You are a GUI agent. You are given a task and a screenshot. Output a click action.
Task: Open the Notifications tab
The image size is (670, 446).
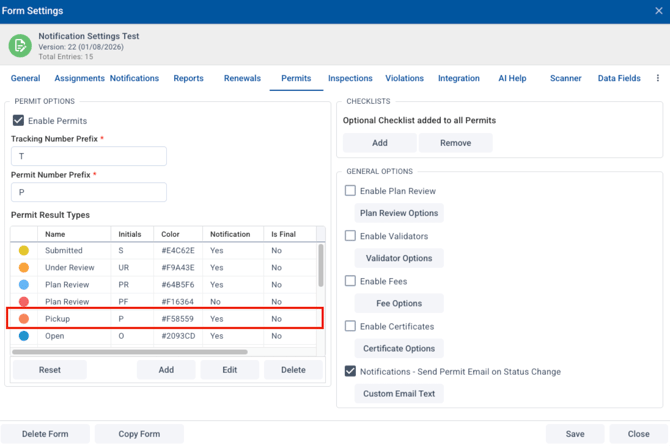tap(134, 78)
